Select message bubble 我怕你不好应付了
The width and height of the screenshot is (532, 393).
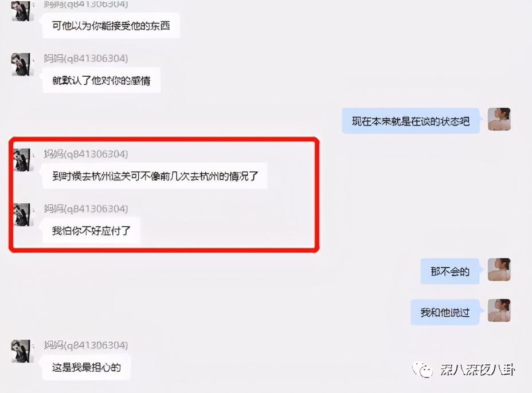pos(91,230)
